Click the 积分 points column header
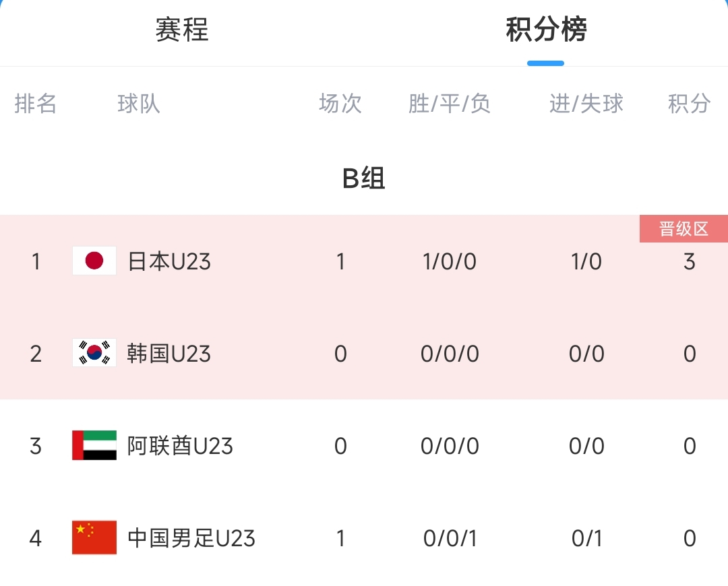The height and width of the screenshot is (586, 728). (x=689, y=104)
